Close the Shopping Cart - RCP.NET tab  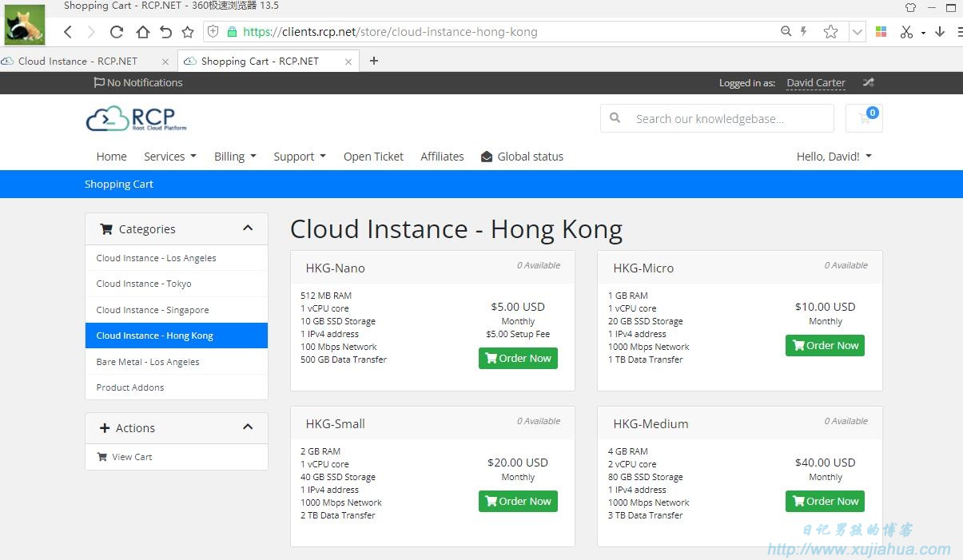[x=348, y=61]
